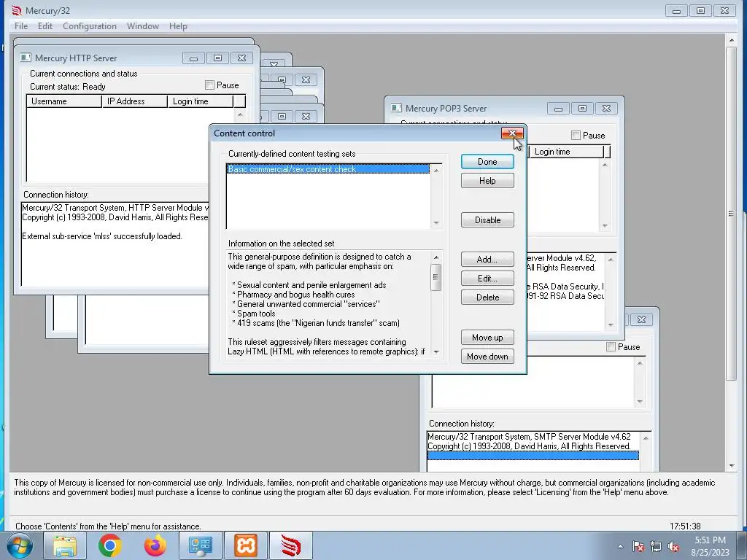Toggle Pause checkbox in the SMTP Server window
The width and height of the screenshot is (747, 560).
(611, 347)
